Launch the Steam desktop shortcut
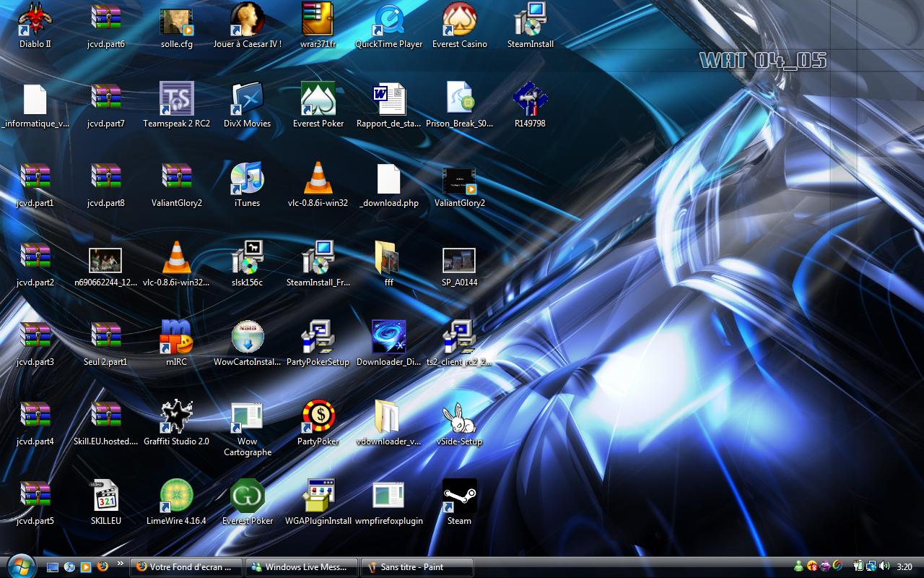This screenshot has height=578, width=924. click(x=459, y=496)
